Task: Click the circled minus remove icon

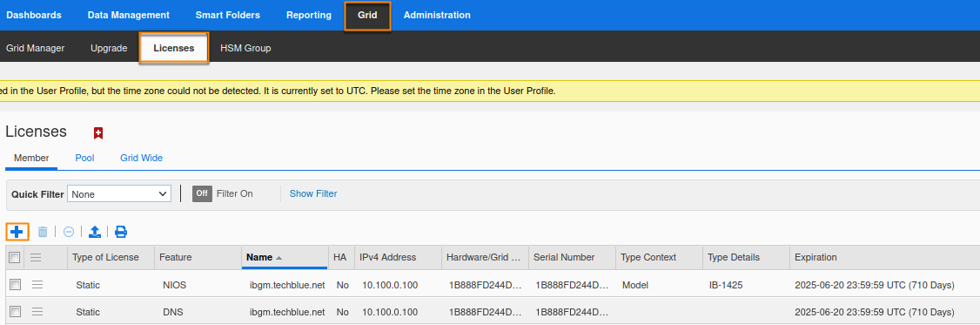Action: 69,232
